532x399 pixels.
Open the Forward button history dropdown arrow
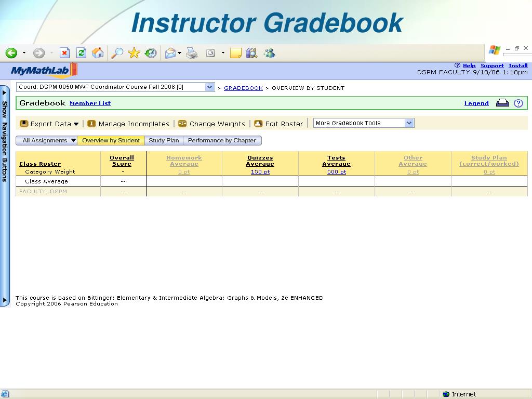click(x=51, y=53)
